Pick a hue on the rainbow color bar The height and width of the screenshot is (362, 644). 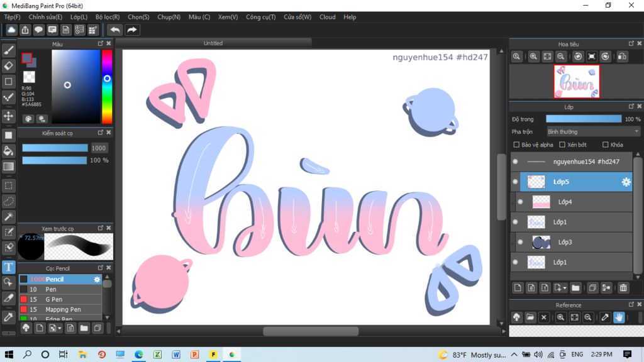pyautogui.click(x=107, y=87)
